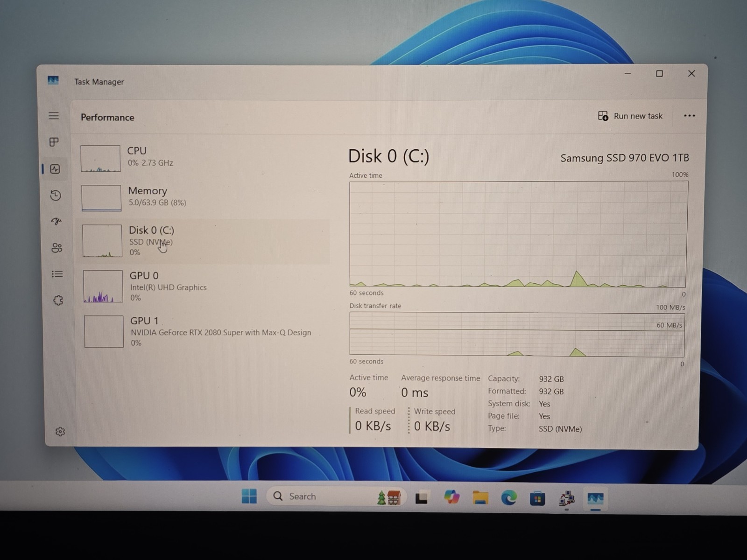Click the Formatted 932 GB value
This screenshot has height=560, width=747.
[x=551, y=392]
